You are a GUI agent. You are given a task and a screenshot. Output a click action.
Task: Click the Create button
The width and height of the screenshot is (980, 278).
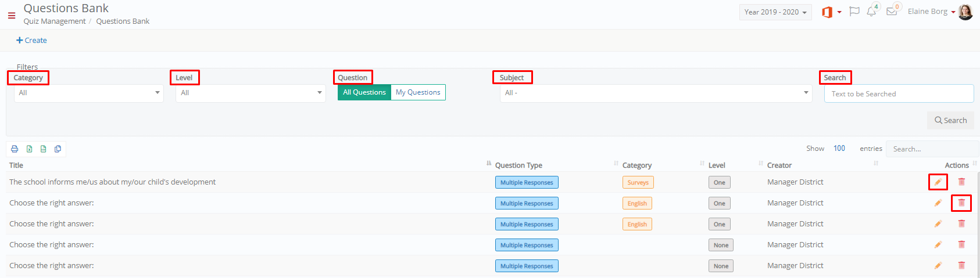(31, 41)
